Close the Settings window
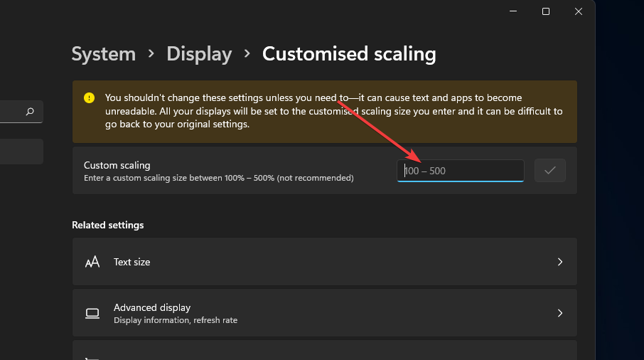The image size is (644, 360). pyautogui.click(x=579, y=11)
